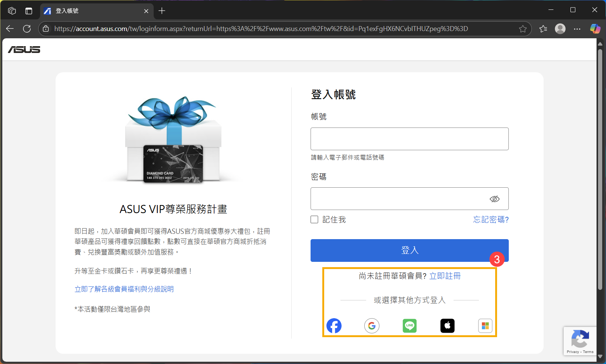Image resolution: width=606 pixels, height=364 pixels.
Task: View site information lock icon
Action: pos(46,29)
